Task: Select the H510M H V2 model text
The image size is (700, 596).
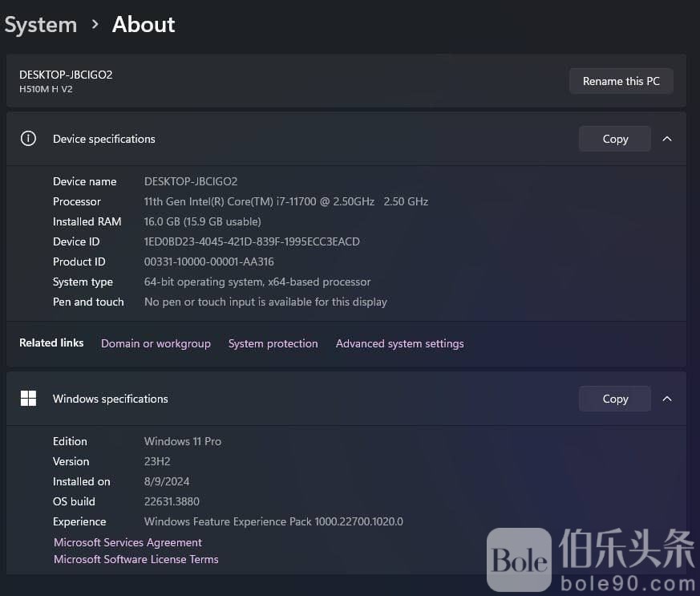Action: click(46, 89)
